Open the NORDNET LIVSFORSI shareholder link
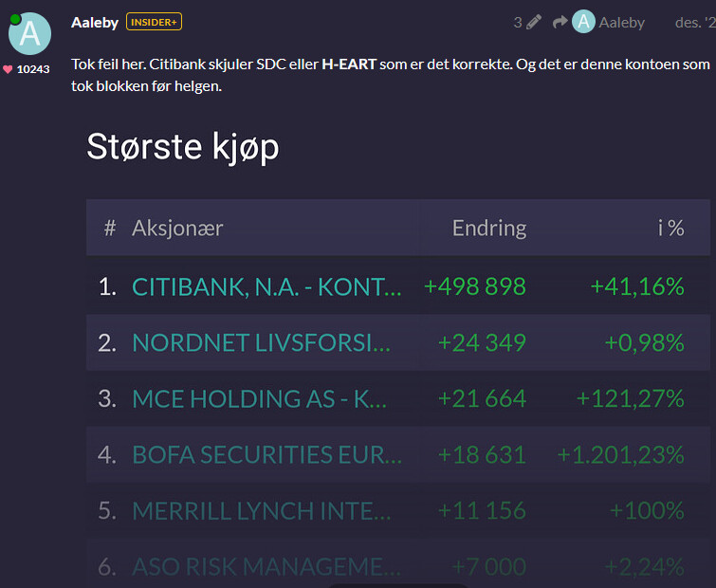716x588 pixels. tap(261, 342)
